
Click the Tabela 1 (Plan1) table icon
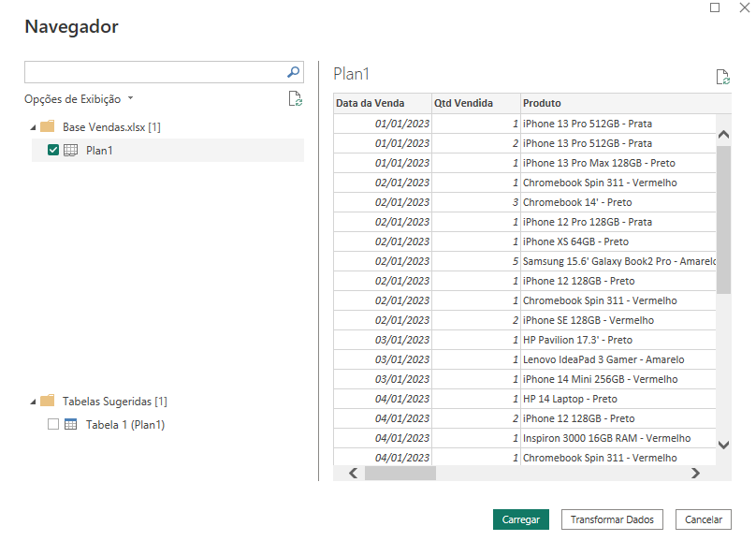[x=71, y=424]
